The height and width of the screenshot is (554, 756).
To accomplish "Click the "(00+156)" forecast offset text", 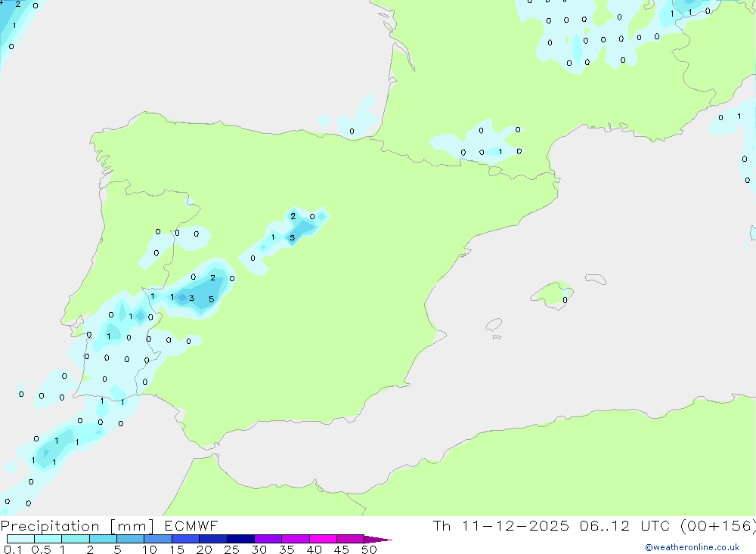I will [718, 526].
